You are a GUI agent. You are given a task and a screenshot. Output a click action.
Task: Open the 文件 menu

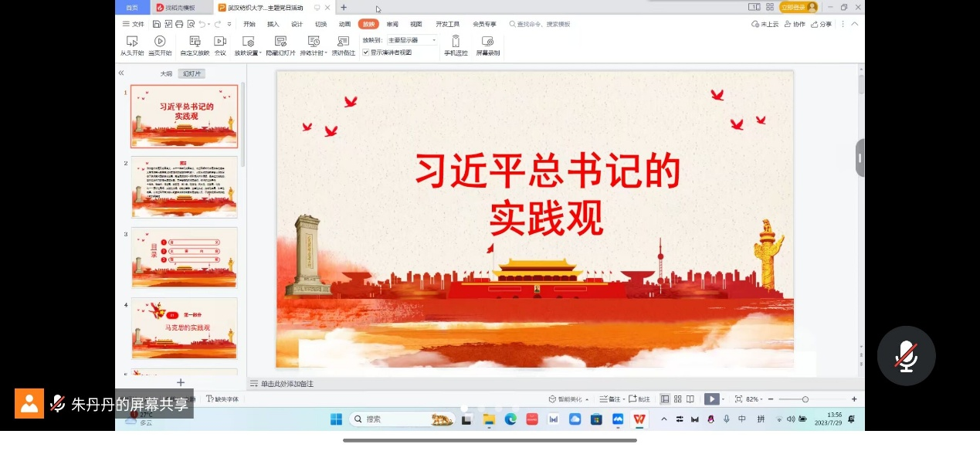[134, 24]
